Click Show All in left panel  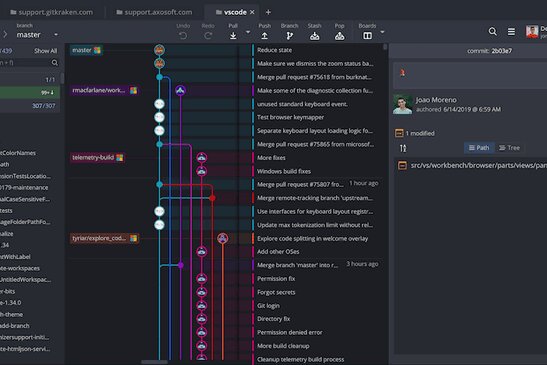coord(45,51)
